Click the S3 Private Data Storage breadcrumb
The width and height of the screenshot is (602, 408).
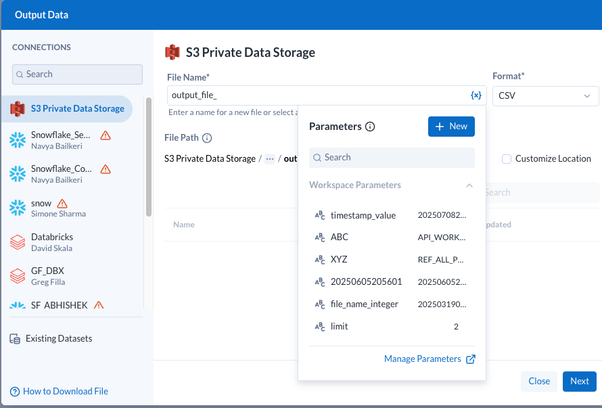[210, 159]
